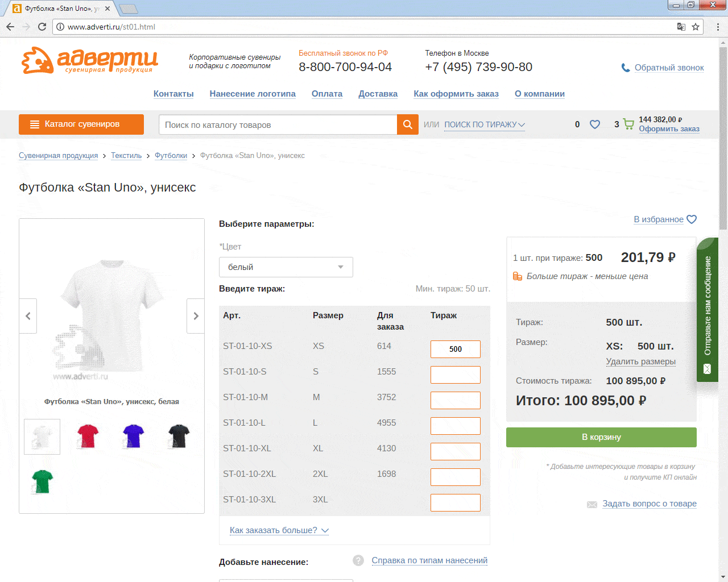Click the M size quantity field
728x582 pixels.
pos(456,400)
